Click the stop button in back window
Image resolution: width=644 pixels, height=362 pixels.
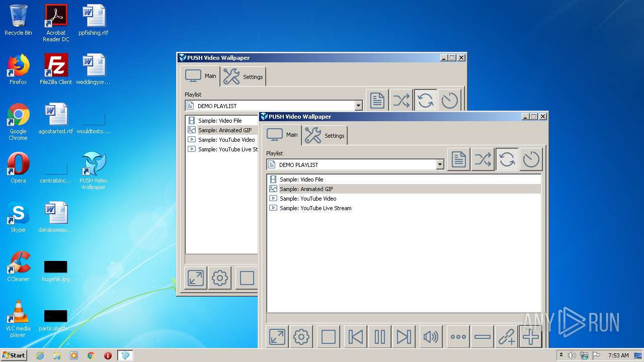247,278
